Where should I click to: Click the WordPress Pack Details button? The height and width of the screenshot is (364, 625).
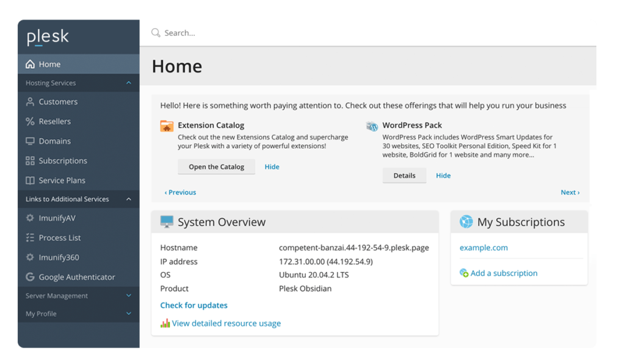pyautogui.click(x=404, y=176)
